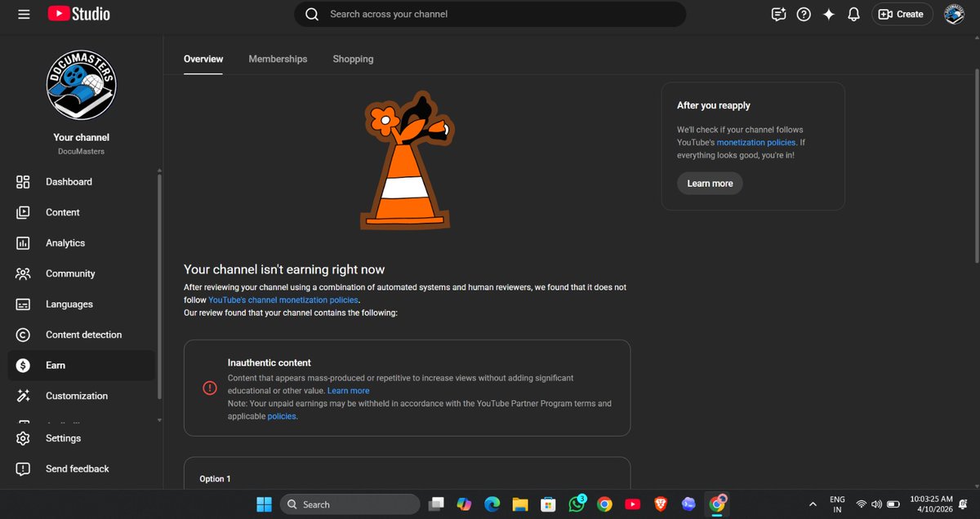Open Languages in the sidebar
Image resolution: width=980 pixels, height=519 pixels.
coord(82,304)
